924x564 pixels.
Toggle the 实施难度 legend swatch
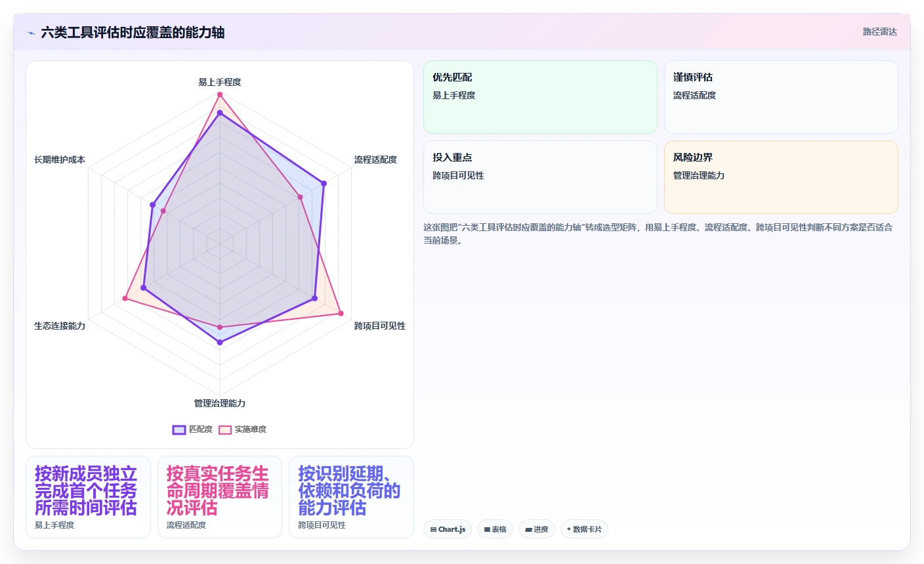click(x=225, y=429)
